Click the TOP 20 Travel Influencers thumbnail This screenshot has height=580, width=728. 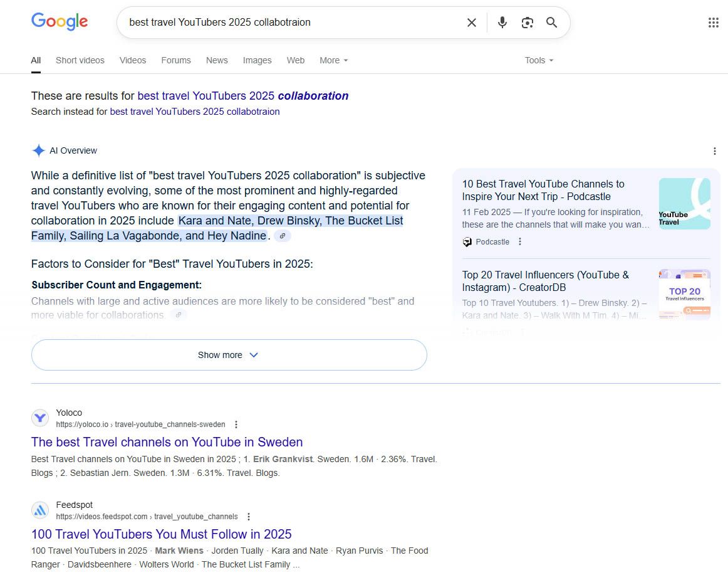[684, 294]
